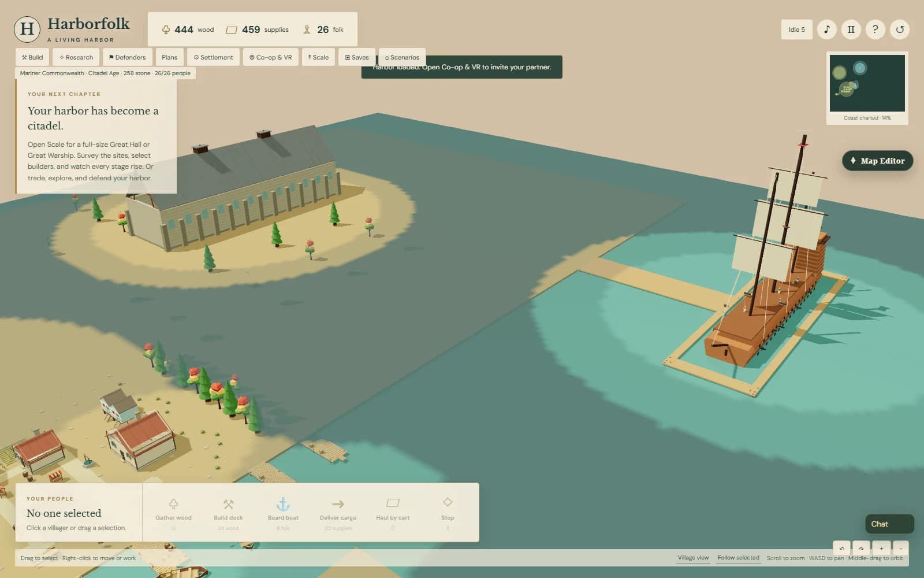Click the Harborfolk H logo
The image size is (924, 578).
(27, 29)
